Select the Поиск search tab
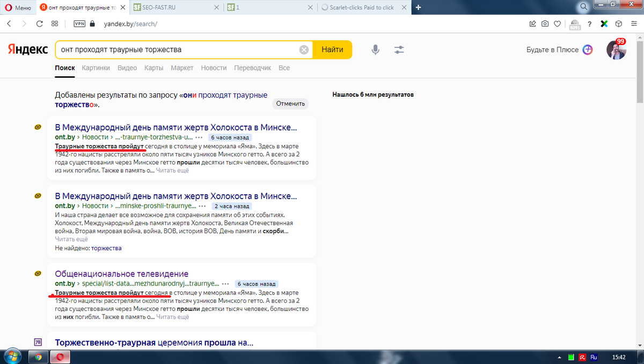644x364 pixels. coord(65,68)
